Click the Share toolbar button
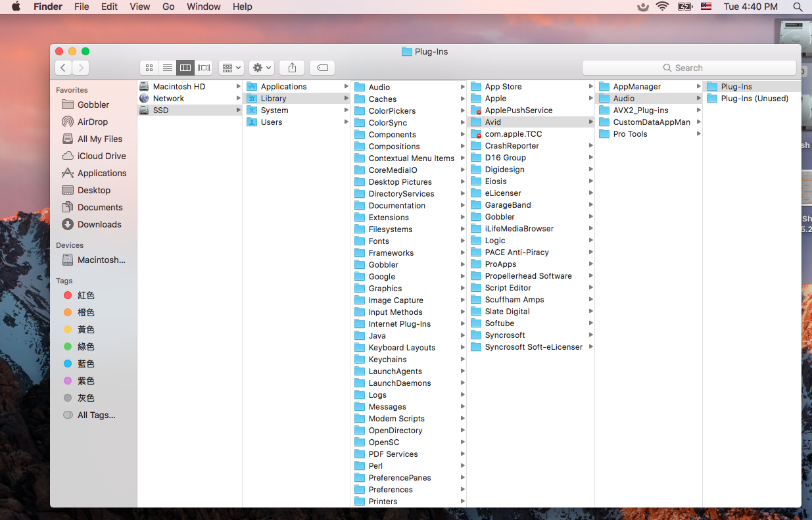The image size is (812, 520). click(292, 68)
